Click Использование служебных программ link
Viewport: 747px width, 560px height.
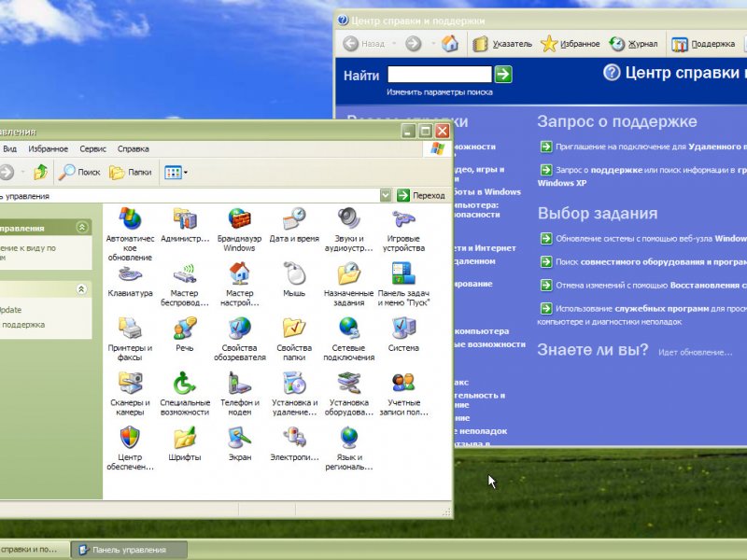(x=641, y=315)
